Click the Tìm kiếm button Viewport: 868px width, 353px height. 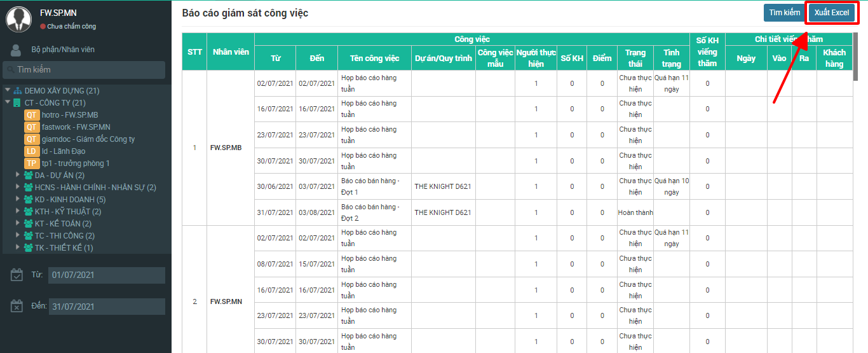[784, 13]
